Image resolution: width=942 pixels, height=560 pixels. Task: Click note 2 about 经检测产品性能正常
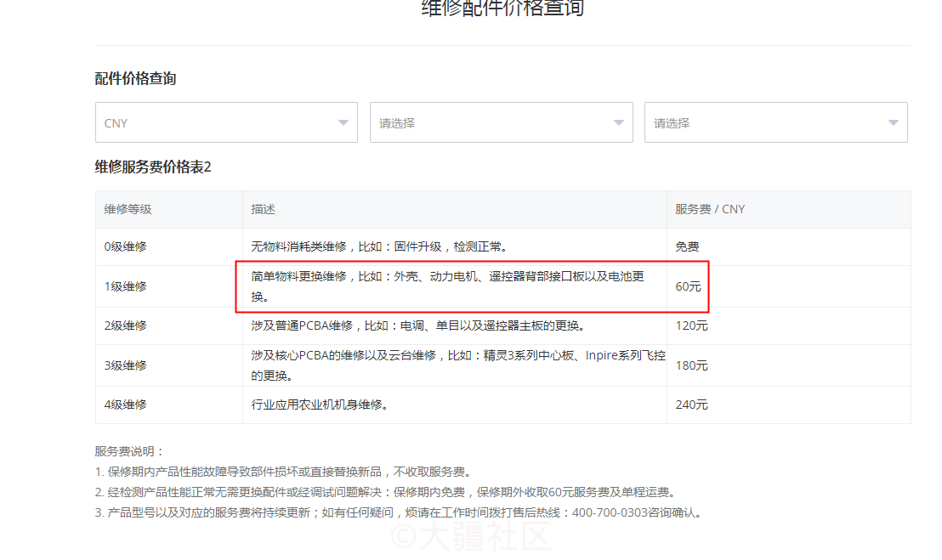coord(388,492)
